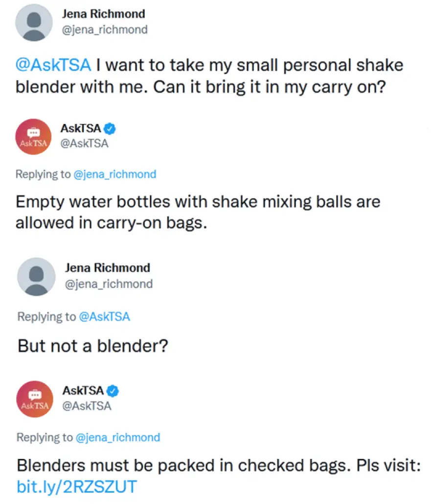This screenshot has width=436, height=504.
Task: Click @jena_richmond in "Replying to" above the checked bags reply
Action: pyautogui.click(x=118, y=437)
